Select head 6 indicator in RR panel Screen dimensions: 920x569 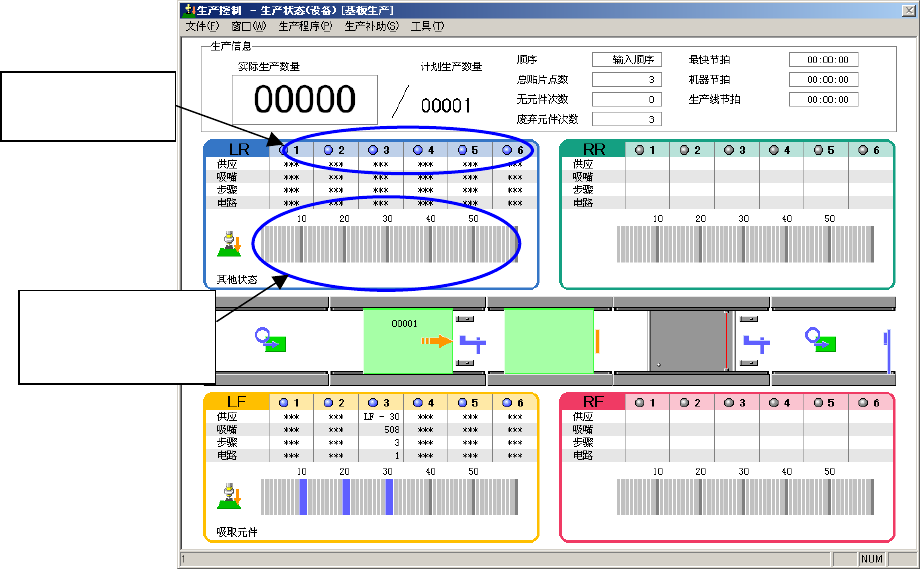tap(862, 150)
